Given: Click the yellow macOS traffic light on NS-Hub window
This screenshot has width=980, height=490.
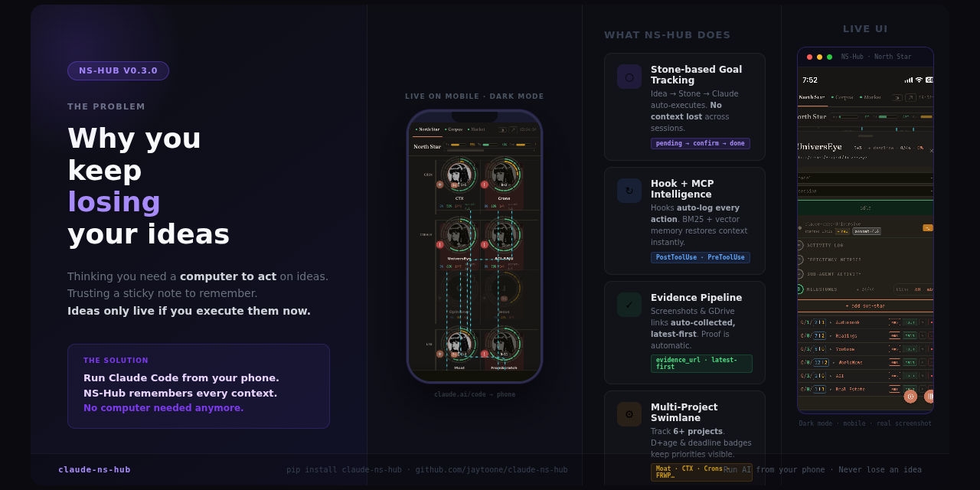Looking at the screenshot, I should click(819, 57).
